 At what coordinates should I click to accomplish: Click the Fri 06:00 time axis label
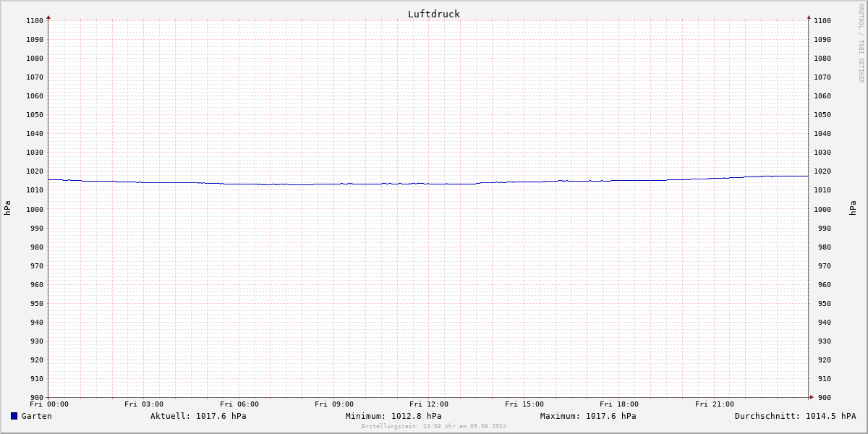(239, 404)
